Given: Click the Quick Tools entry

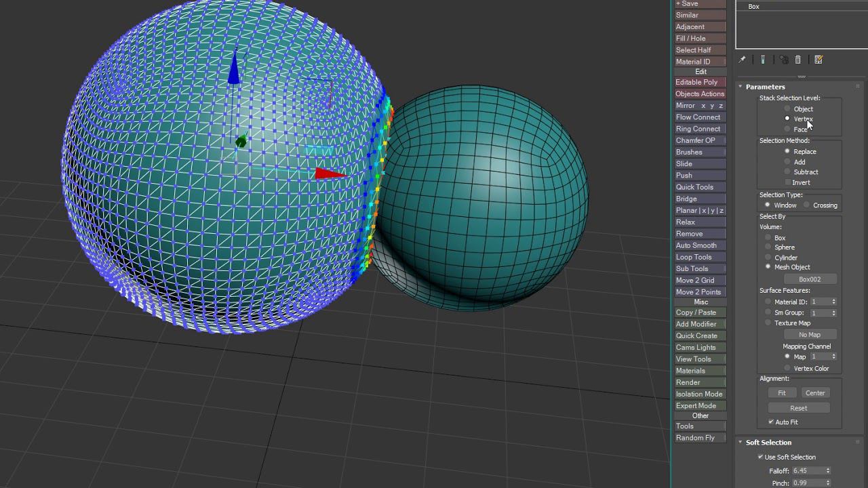Looking at the screenshot, I should point(700,187).
